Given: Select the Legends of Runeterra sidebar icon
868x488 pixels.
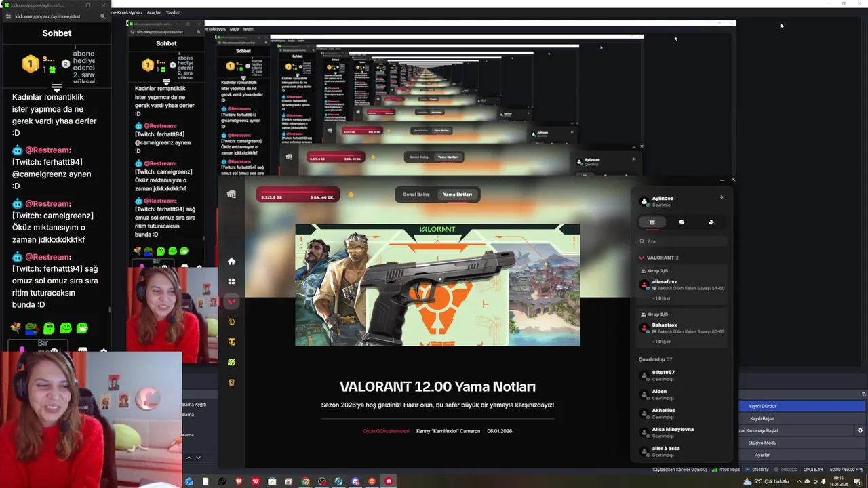Looking at the screenshot, I should 231,383.
